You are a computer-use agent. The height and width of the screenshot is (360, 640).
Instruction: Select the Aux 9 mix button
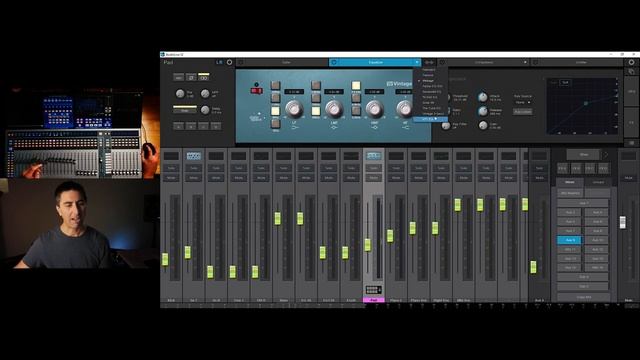[x=569, y=240]
